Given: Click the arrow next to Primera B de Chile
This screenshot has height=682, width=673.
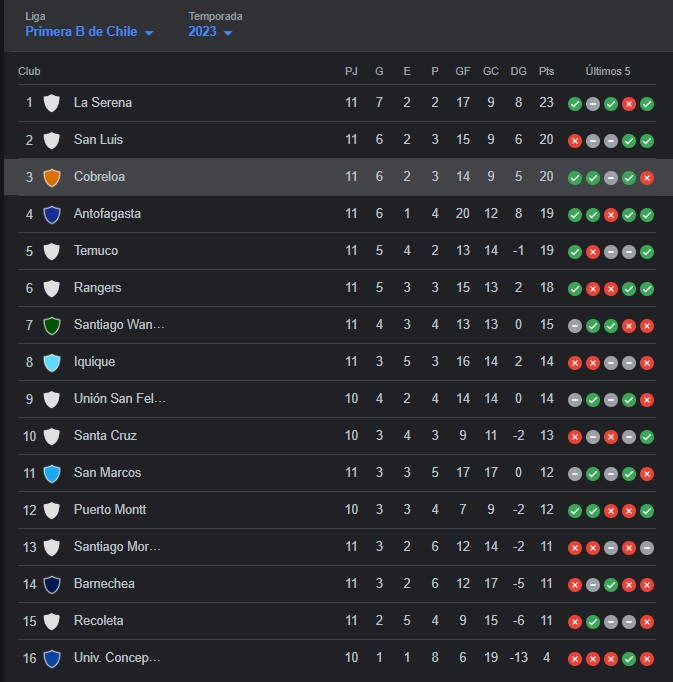Looking at the screenshot, I should (x=149, y=33).
